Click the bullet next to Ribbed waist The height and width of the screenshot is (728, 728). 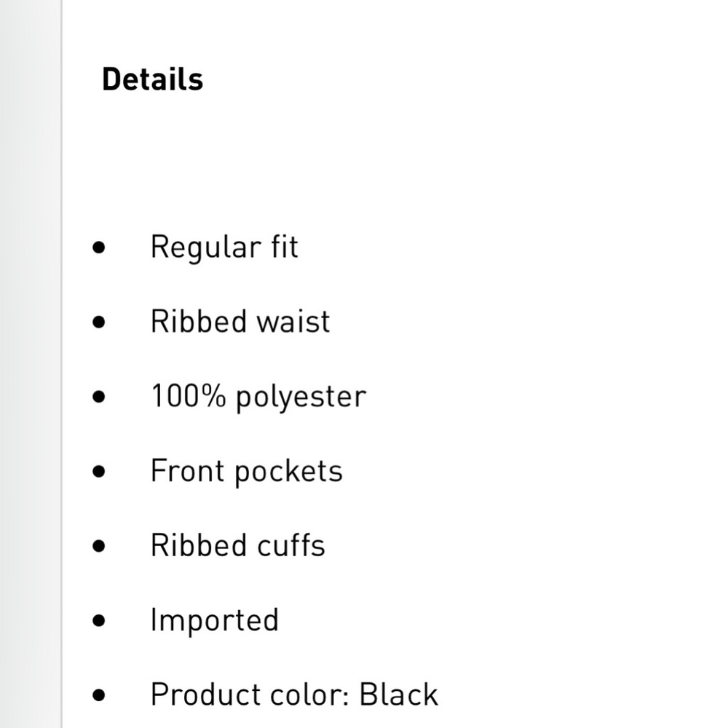pos(98,322)
